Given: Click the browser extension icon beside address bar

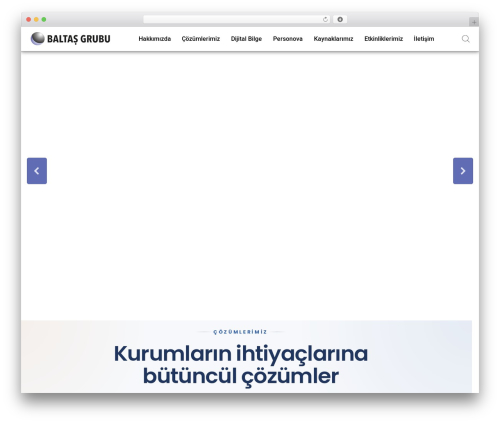Looking at the screenshot, I should coord(340,20).
